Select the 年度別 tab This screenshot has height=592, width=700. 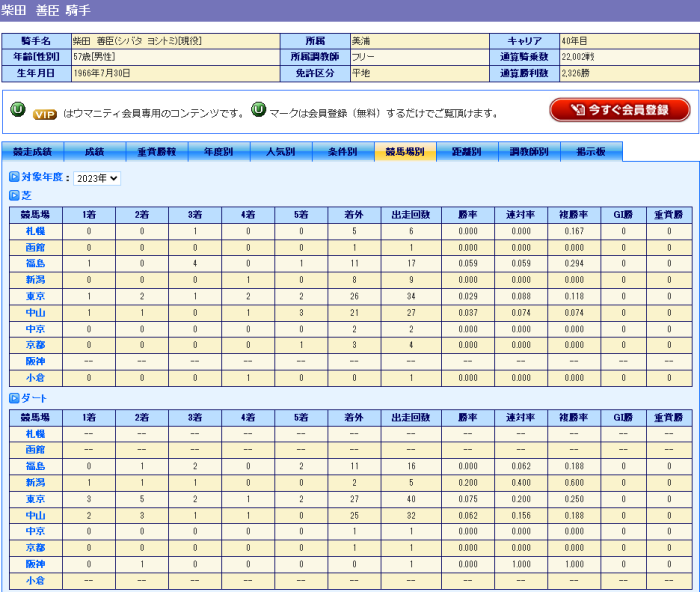pos(219,152)
